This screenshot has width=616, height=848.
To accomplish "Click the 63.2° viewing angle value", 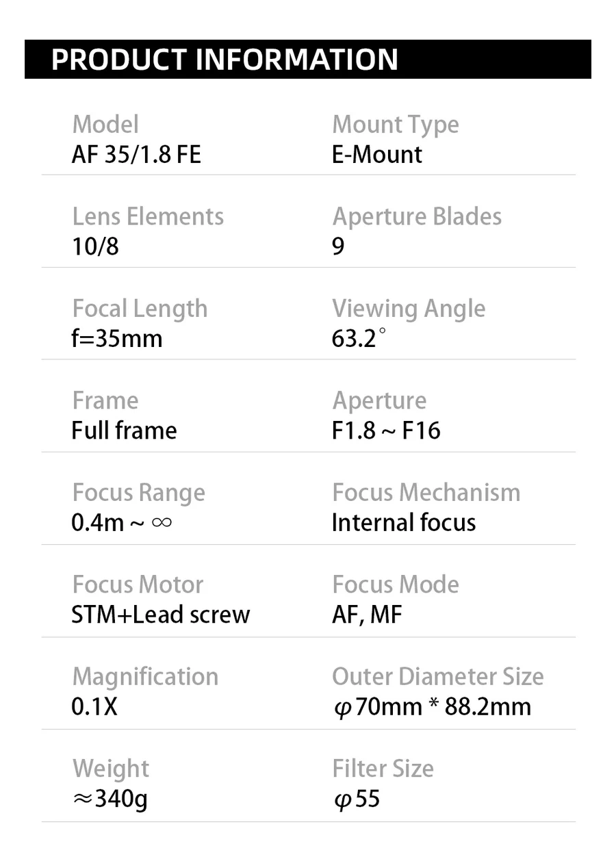I will click(x=359, y=339).
